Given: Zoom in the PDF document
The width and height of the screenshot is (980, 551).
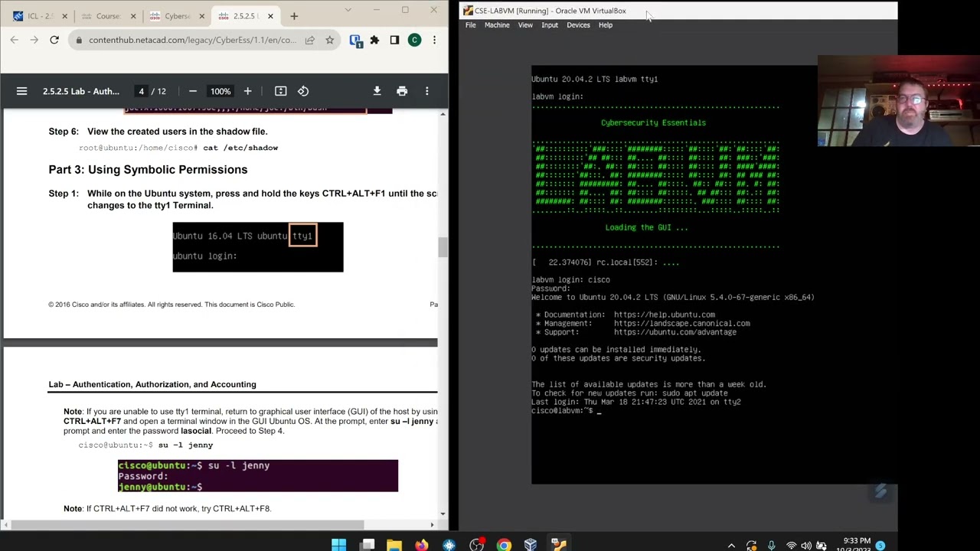Looking at the screenshot, I should click(x=247, y=91).
